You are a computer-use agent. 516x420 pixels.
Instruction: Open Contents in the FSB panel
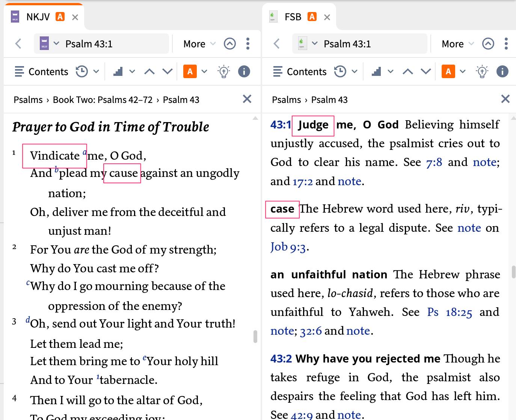pyautogui.click(x=300, y=71)
